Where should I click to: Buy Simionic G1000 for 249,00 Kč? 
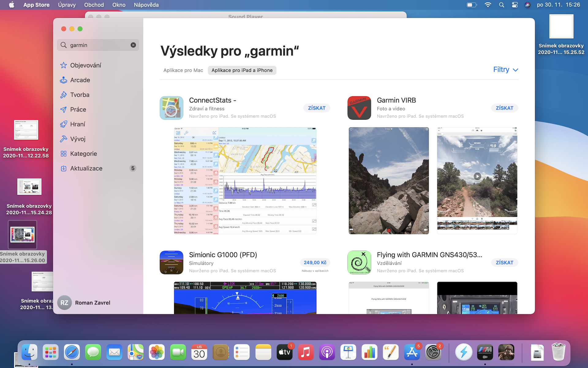coord(315,263)
